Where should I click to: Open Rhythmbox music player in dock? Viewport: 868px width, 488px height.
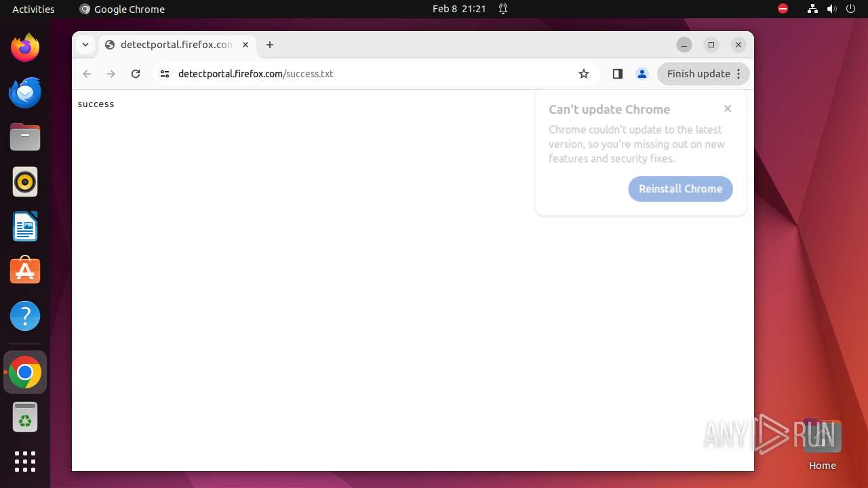tap(25, 182)
